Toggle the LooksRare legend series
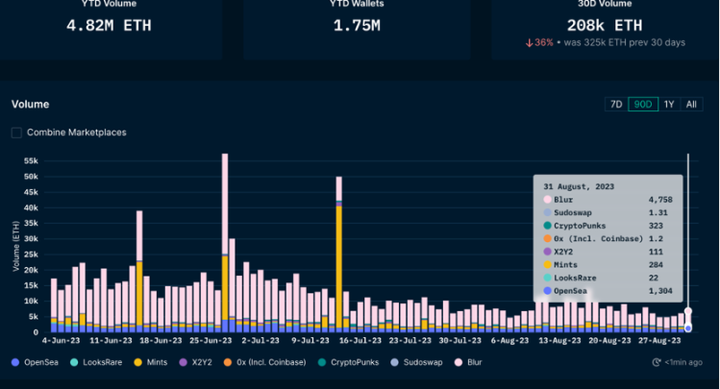The width and height of the screenshot is (720, 389). (96, 362)
